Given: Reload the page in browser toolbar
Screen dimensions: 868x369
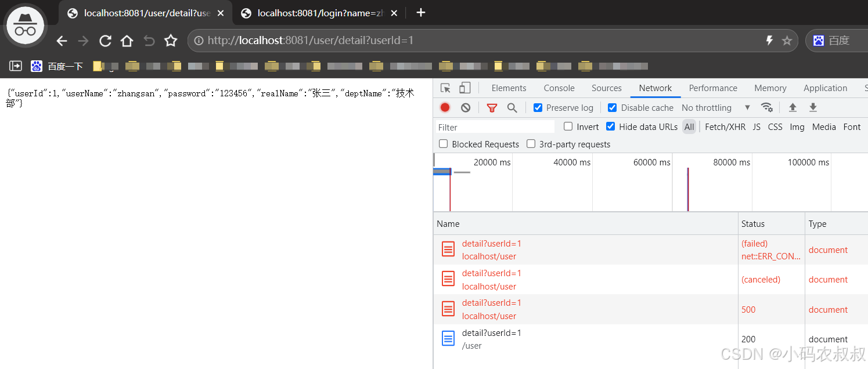Looking at the screenshot, I should coord(105,41).
